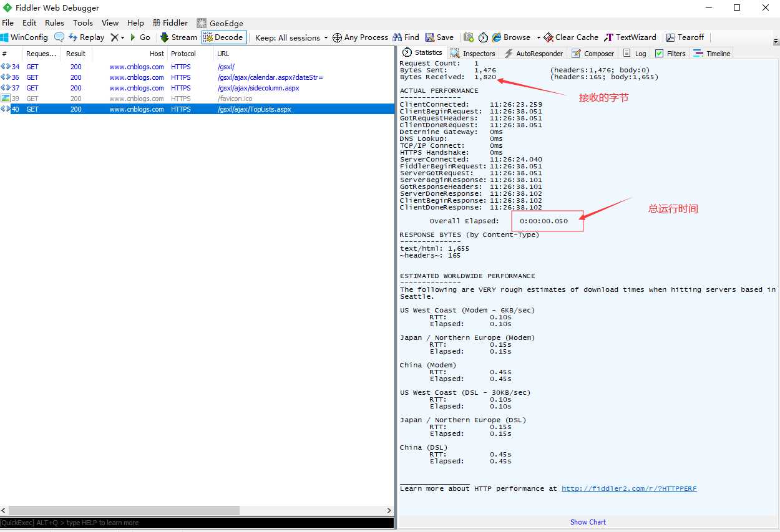The width and height of the screenshot is (780, 532).
Task: Click the Fiddler app icon in title bar
Action: (7, 7)
